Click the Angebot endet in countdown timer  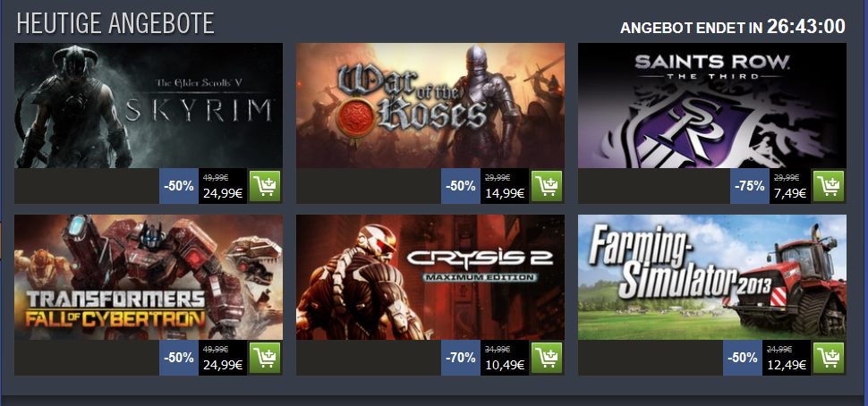(805, 27)
